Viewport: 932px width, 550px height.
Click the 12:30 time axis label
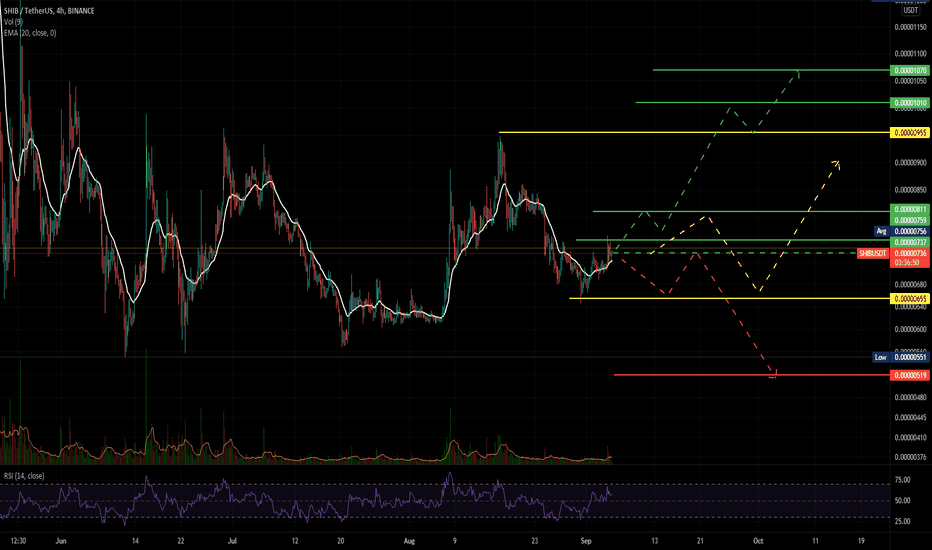pos(19,541)
